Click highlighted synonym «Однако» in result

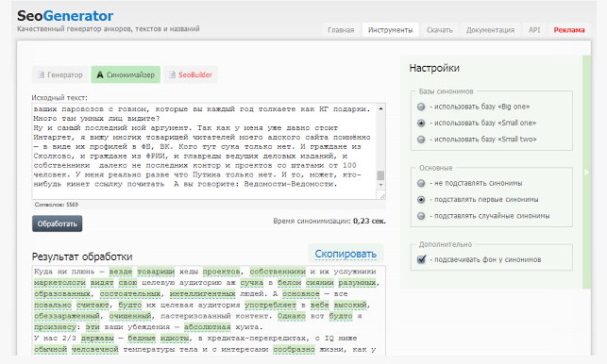pyautogui.click(x=291, y=316)
